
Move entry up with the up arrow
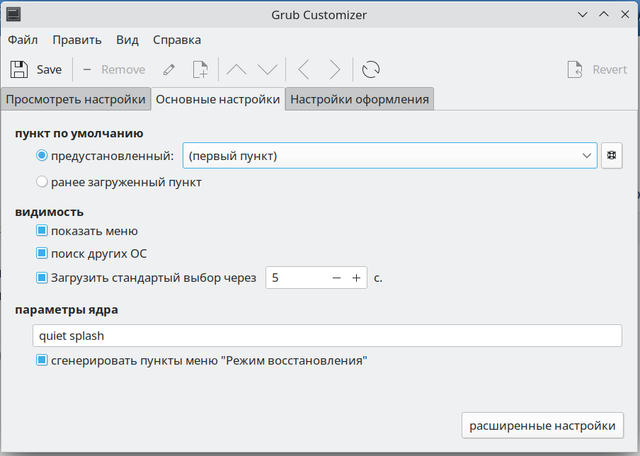pyautogui.click(x=236, y=69)
